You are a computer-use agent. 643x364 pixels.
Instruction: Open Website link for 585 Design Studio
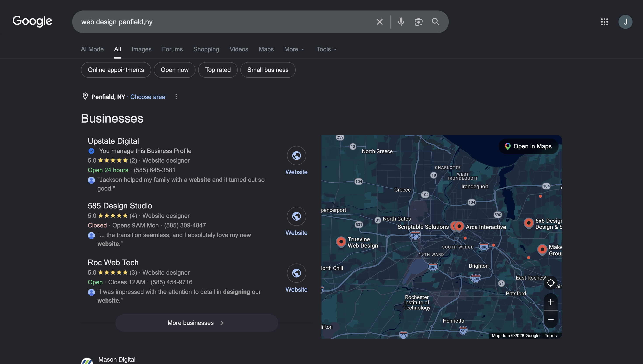pyautogui.click(x=296, y=233)
